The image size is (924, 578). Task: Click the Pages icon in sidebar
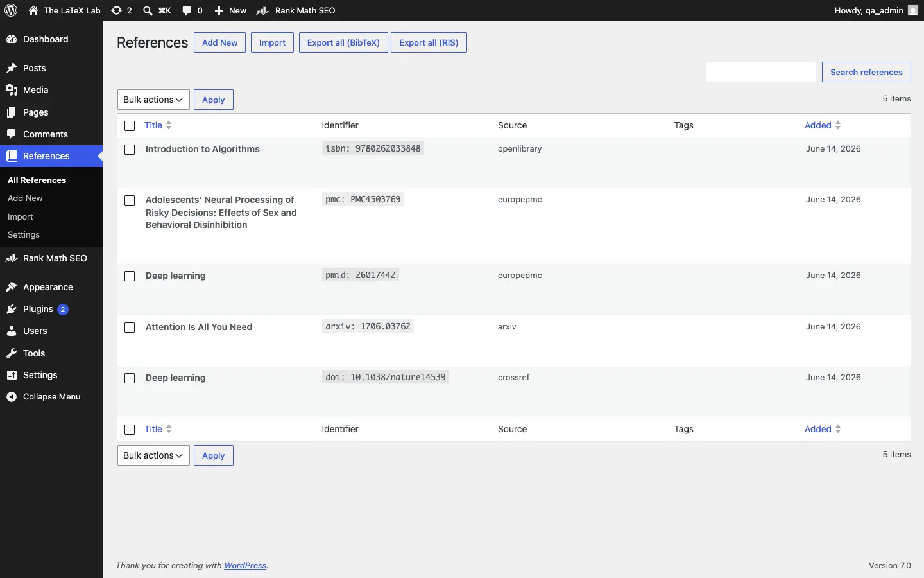coord(12,112)
